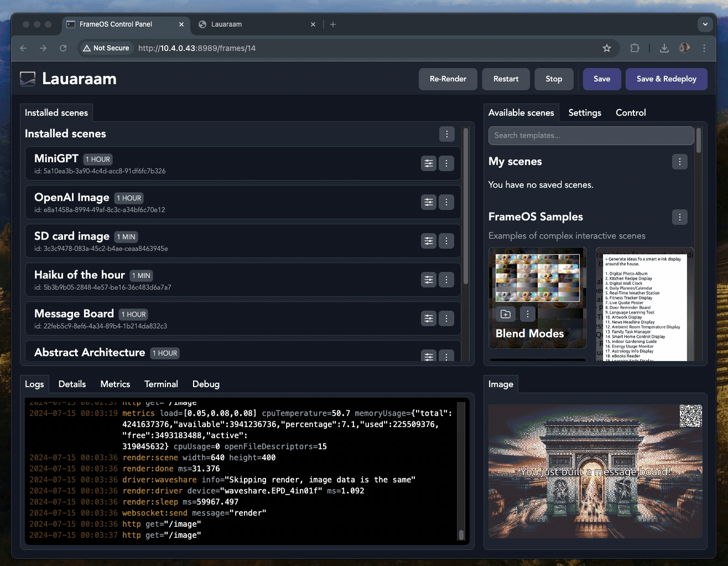
Task: Open three-dot menu for Haiku of the hour
Action: coord(446,279)
